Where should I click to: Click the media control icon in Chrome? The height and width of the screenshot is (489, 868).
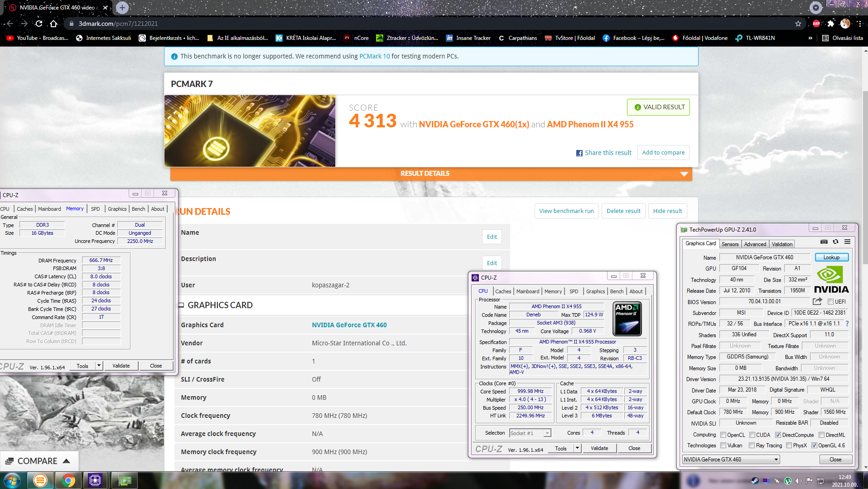pyautogui.click(x=816, y=7)
